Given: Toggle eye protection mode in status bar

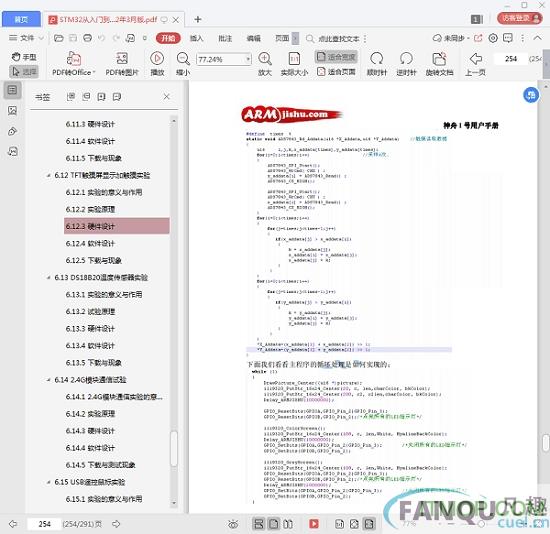Looking at the screenshot, I should coord(233,524).
